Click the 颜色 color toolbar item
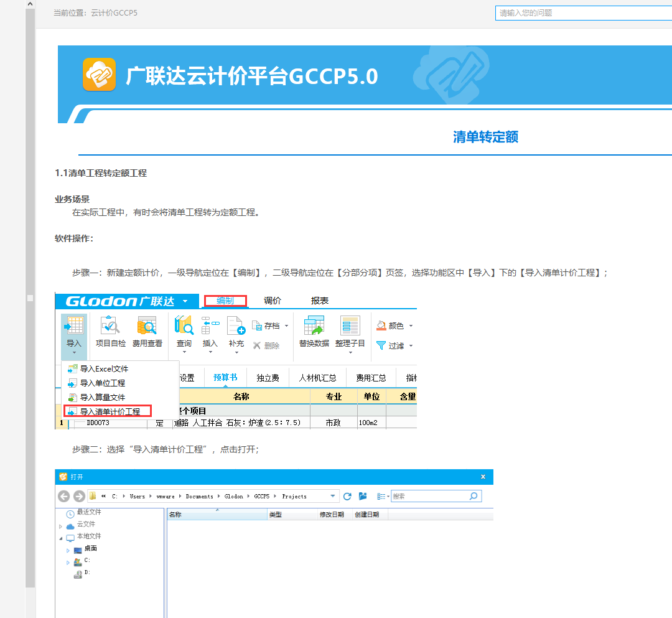 [390, 325]
